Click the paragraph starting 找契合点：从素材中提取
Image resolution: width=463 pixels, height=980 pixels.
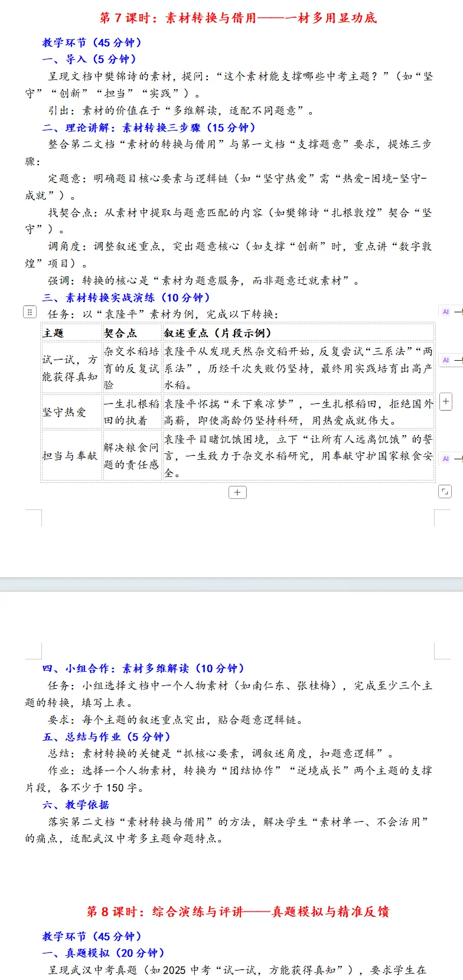229,221
